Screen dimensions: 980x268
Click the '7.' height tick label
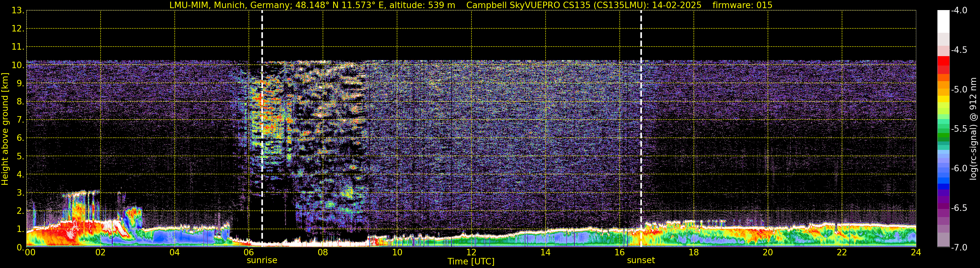[x=20, y=120]
